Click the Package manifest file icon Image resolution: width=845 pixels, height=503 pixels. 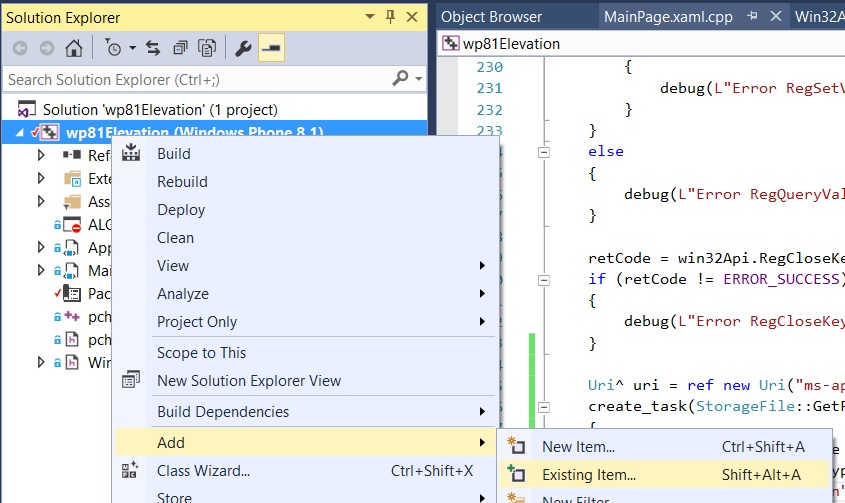pyautogui.click(x=72, y=293)
